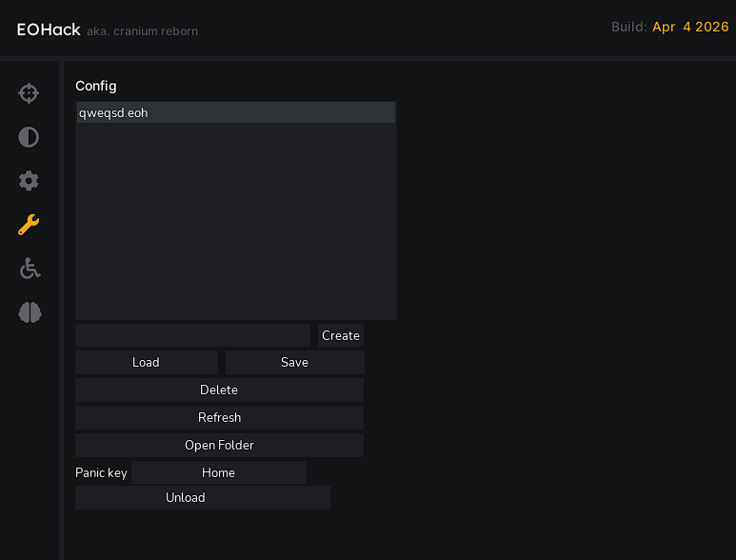Select the half-circle contrast visuals icon
This screenshot has height=560, width=736.
click(29, 137)
